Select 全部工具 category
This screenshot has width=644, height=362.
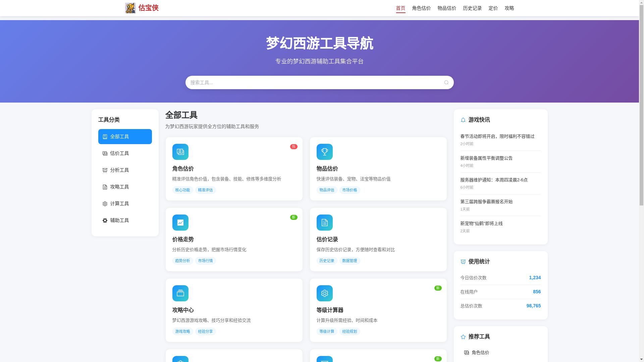click(125, 136)
